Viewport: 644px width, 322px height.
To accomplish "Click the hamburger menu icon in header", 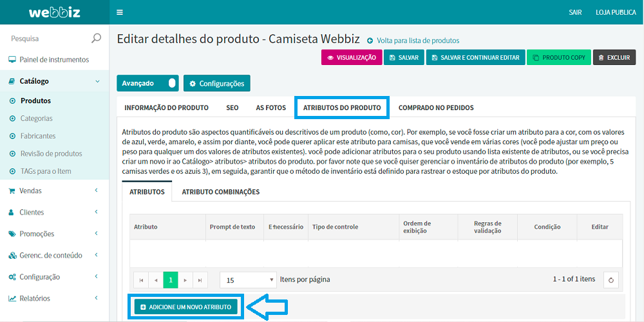I will 120,12.
